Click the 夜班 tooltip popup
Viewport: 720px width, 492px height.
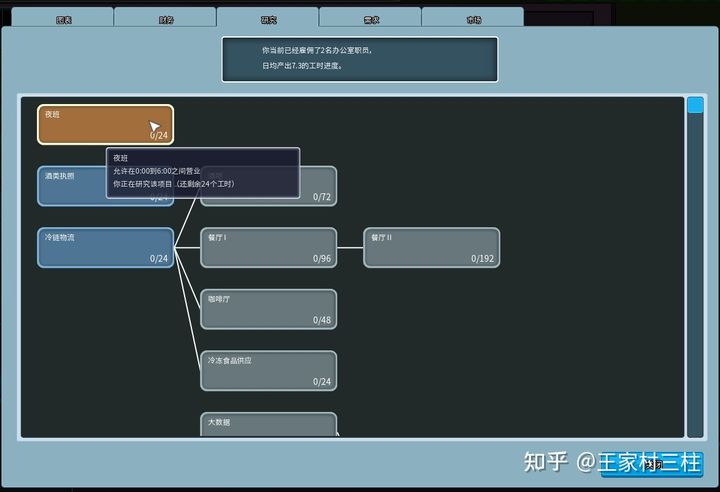pos(204,172)
